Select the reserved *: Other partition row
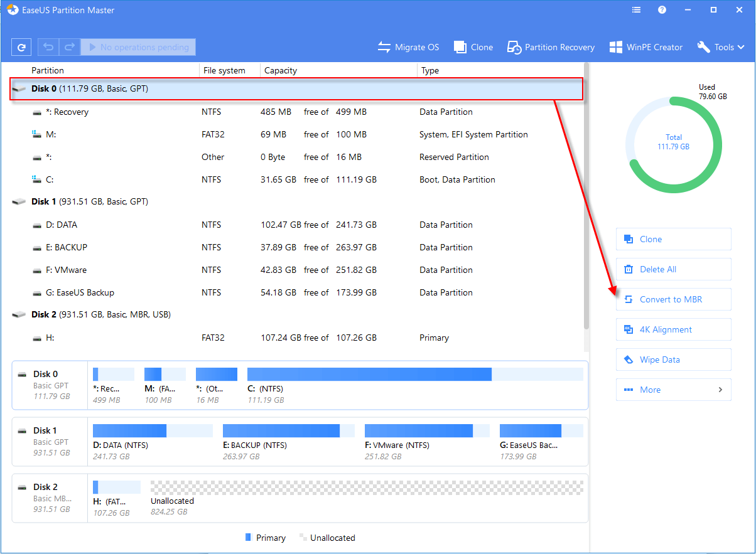This screenshot has height=554, width=756. pos(296,157)
